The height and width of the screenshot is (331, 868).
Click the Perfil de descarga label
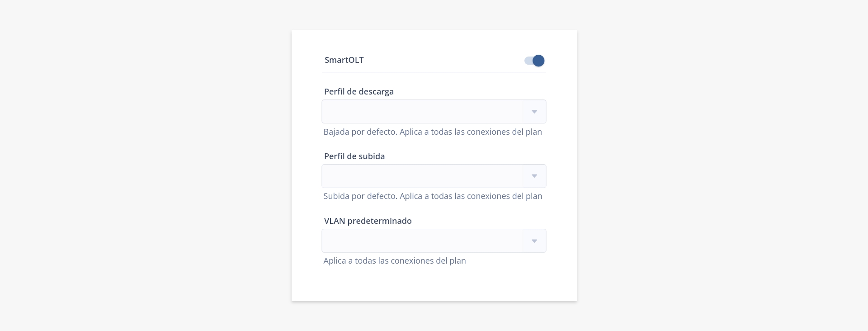tap(359, 92)
